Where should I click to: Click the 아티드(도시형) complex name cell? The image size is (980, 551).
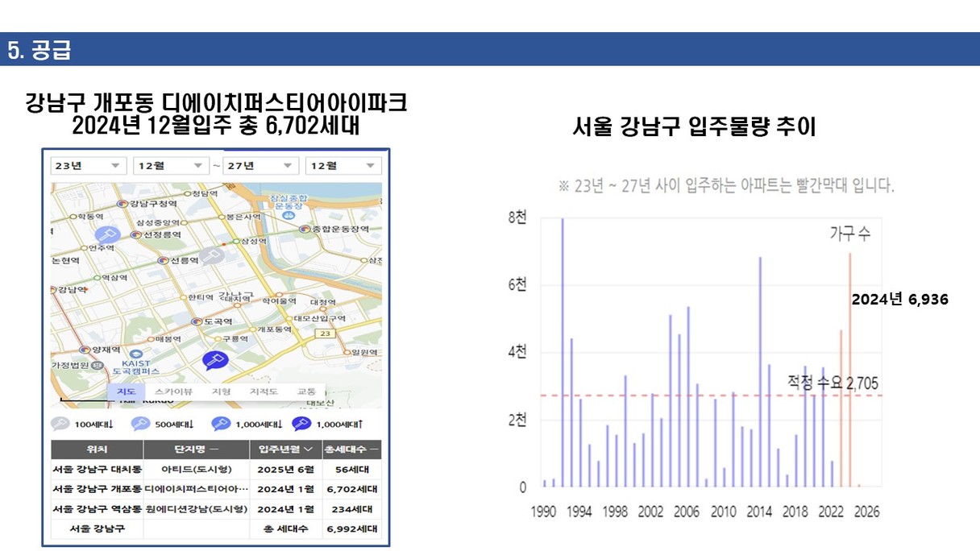click(197, 470)
